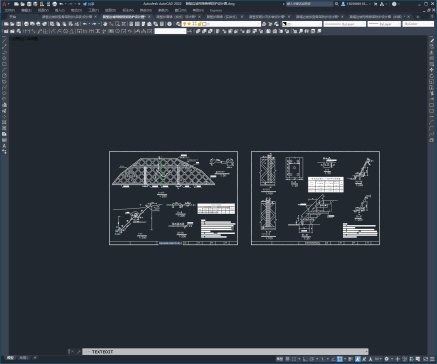437x364 pixels.
Task: Open the Autodesk App Store cart icon
Action: tap(376, 4)
